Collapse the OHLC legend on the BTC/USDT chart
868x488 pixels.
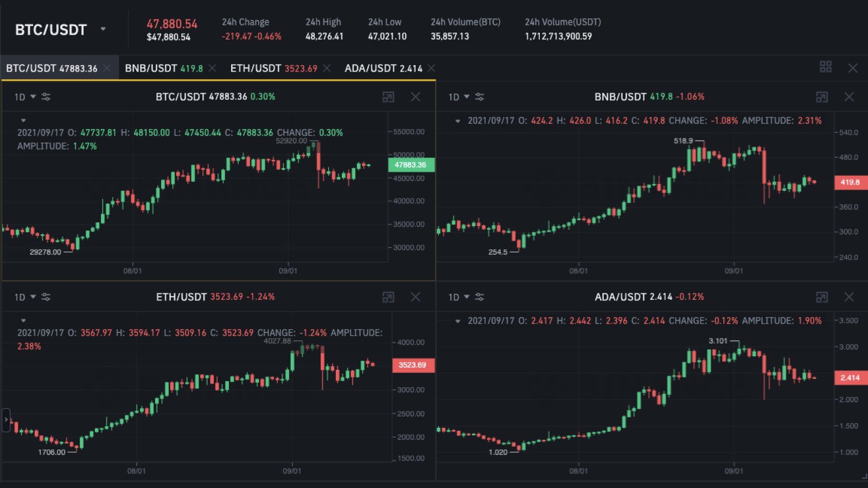23,120
